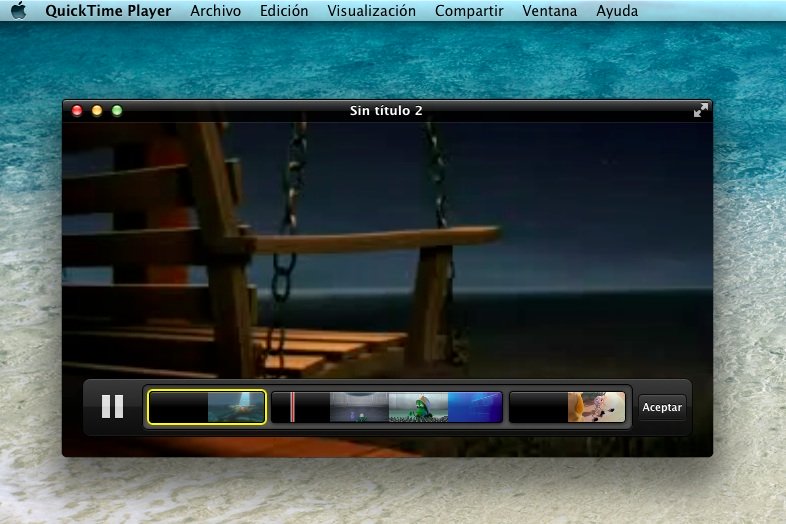Zoom window with the green button
This screenshot has width=786, height=524.
[x=117, y=111]
